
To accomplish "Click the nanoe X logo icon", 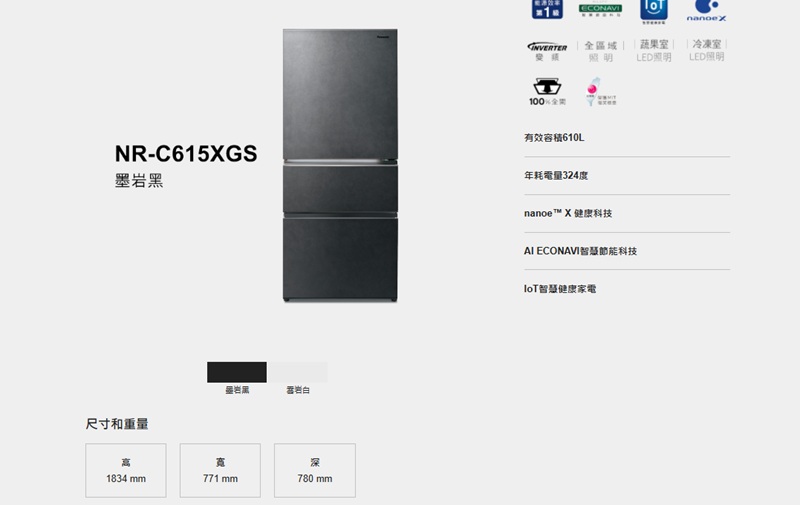I will pyautogui.click(x=706, y=11).
